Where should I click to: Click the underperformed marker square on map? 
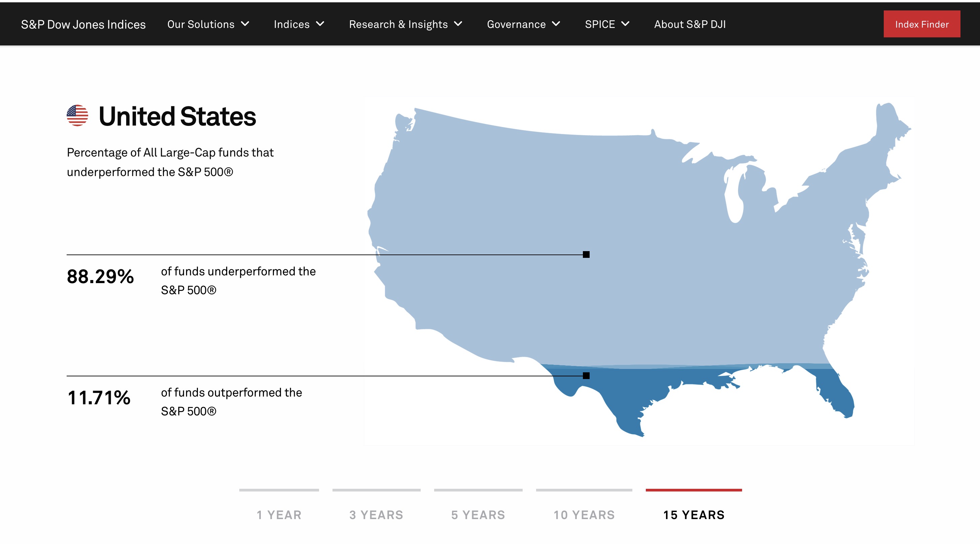586,254
